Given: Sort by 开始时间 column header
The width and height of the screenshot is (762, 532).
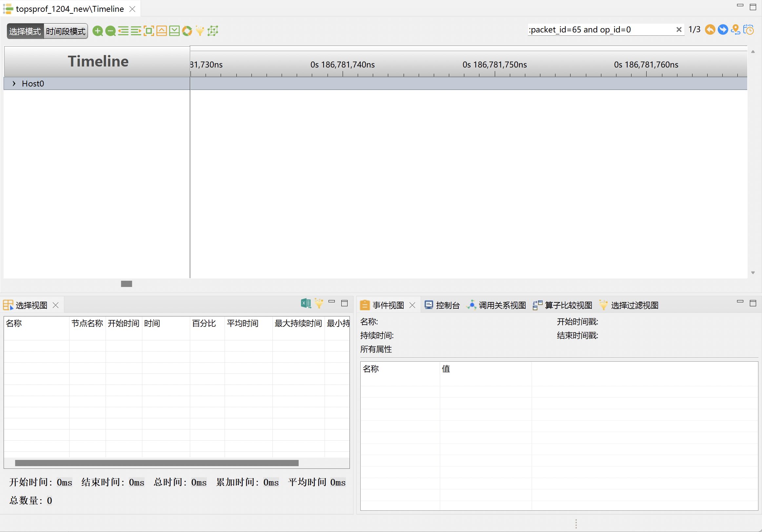Looking at the screenshot, I should 124,323.
